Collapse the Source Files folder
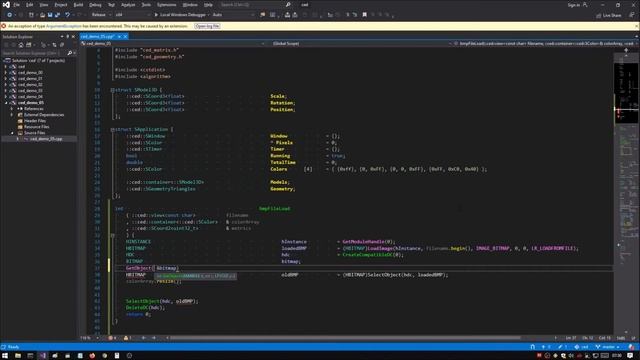Screen dimensions: 640x360 (11, 133)
